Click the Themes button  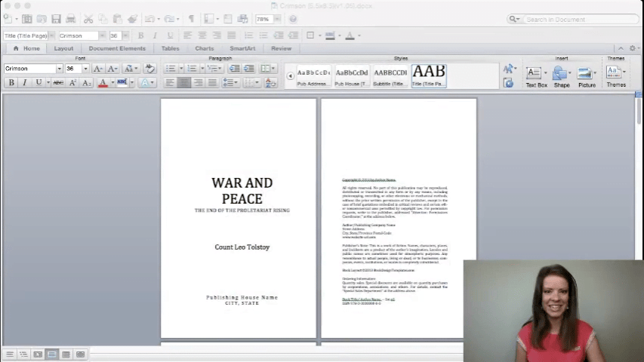(x=615, y=76)
